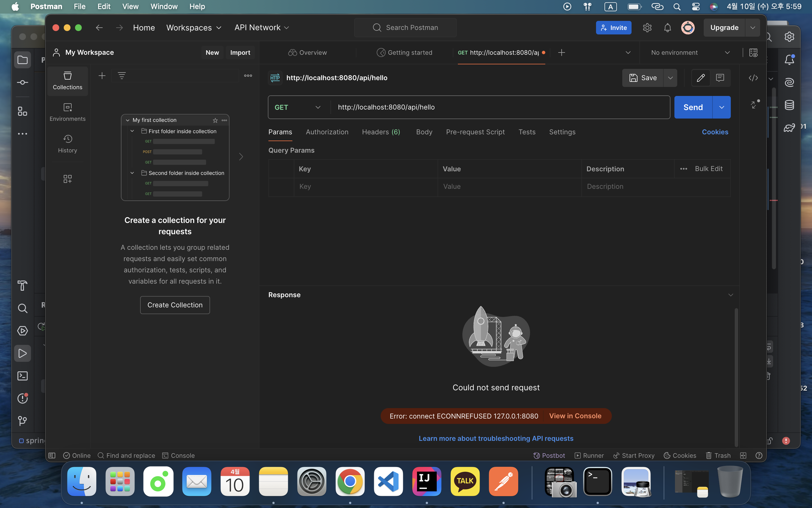The width and height of the screenshot is (812, 508).
Task: Open View in Console link
Action: point(575,416)
